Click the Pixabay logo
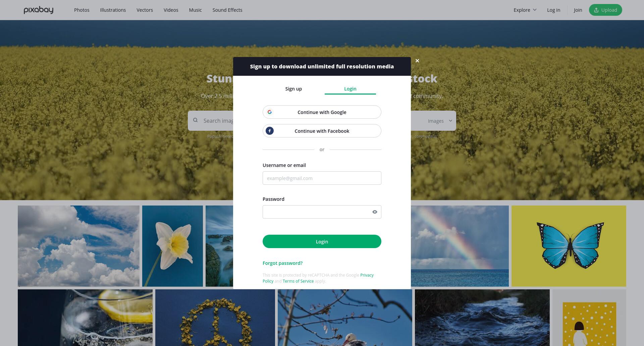The width and height of the screenshot is (644, 346). 39,10
